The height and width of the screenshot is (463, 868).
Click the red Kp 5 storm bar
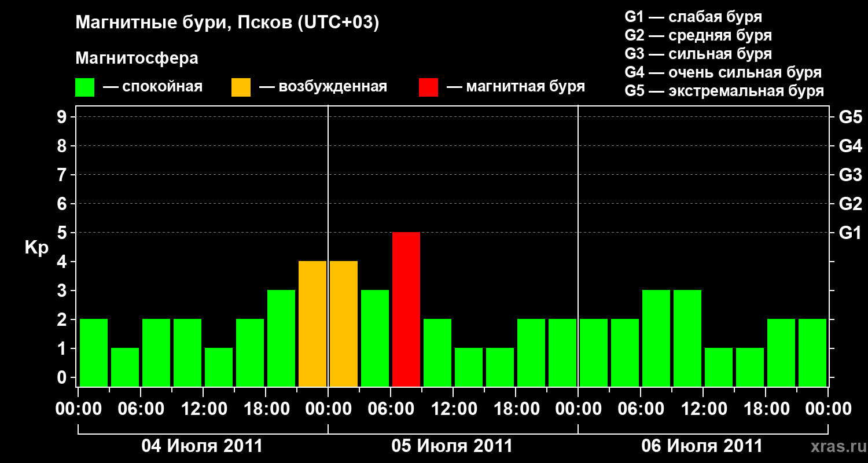click(406, 309)
